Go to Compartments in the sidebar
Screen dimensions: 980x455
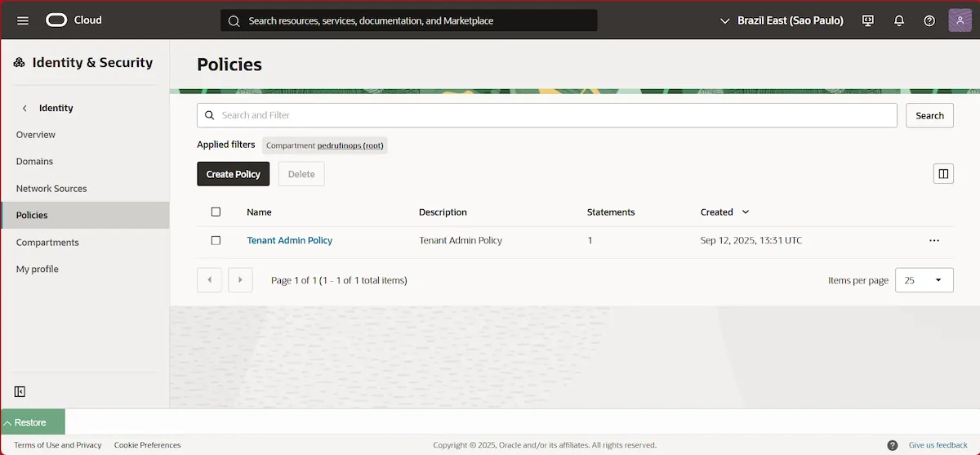tap(47, 243)
